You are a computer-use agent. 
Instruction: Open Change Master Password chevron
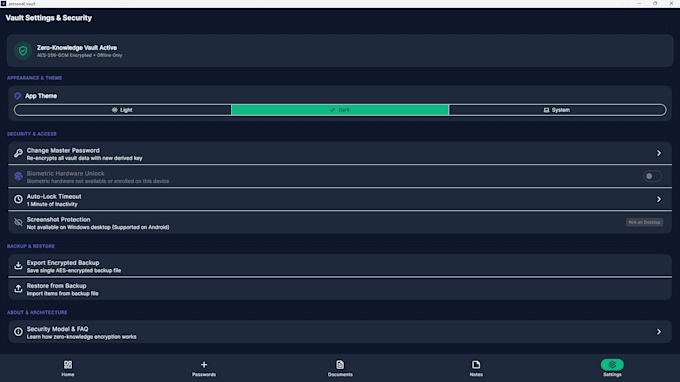coord(659,153)
